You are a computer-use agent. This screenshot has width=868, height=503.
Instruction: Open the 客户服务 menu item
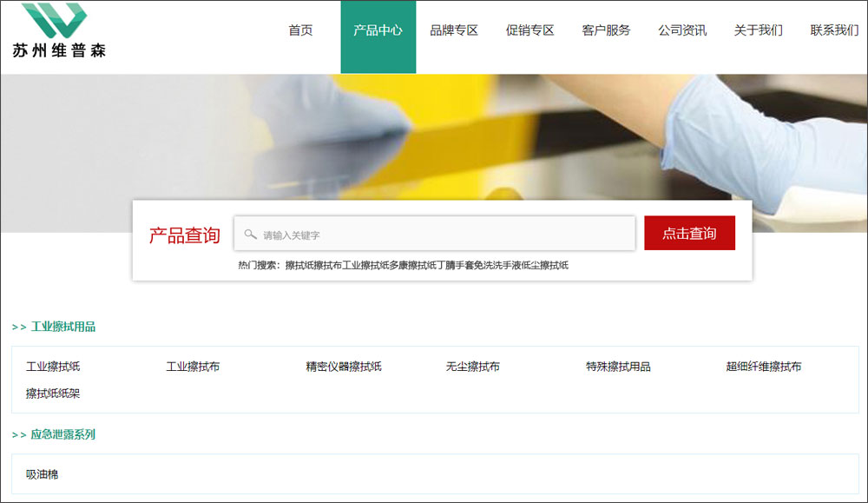(x=606, y=30)
